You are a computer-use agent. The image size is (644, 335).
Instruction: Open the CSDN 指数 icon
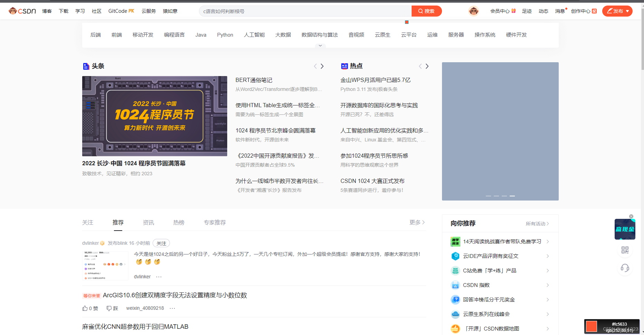(455, 285)
